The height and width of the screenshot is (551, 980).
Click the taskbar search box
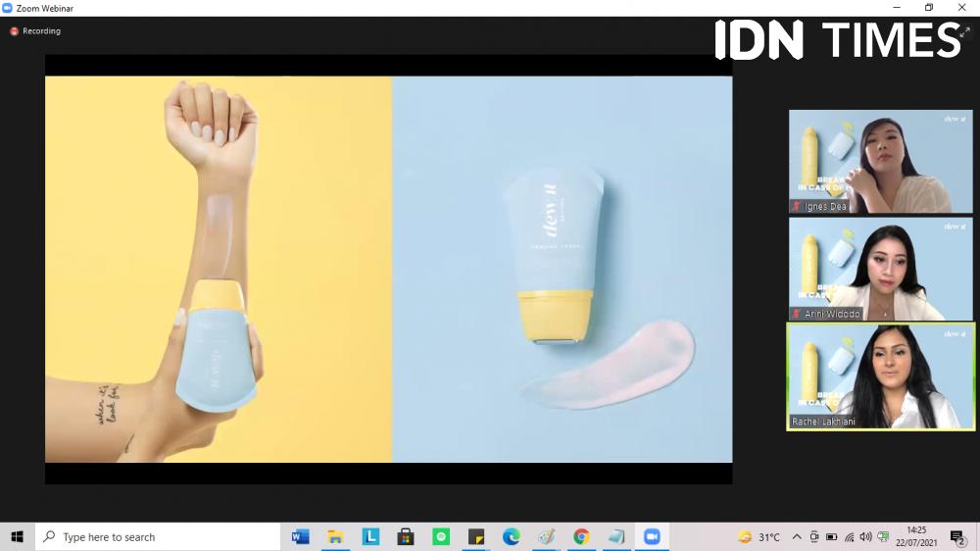coord(158,536)
